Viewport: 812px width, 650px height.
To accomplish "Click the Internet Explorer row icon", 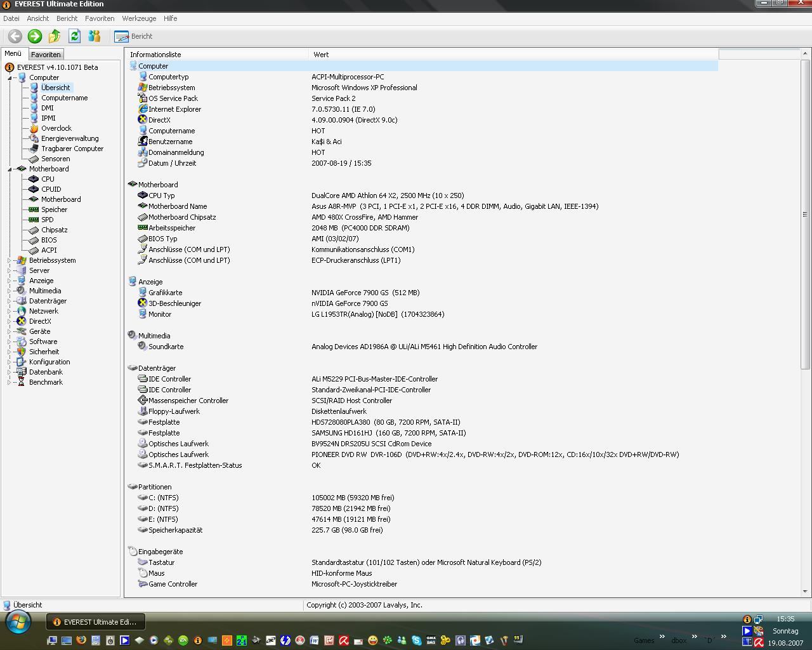I will (x=143, y=109).
